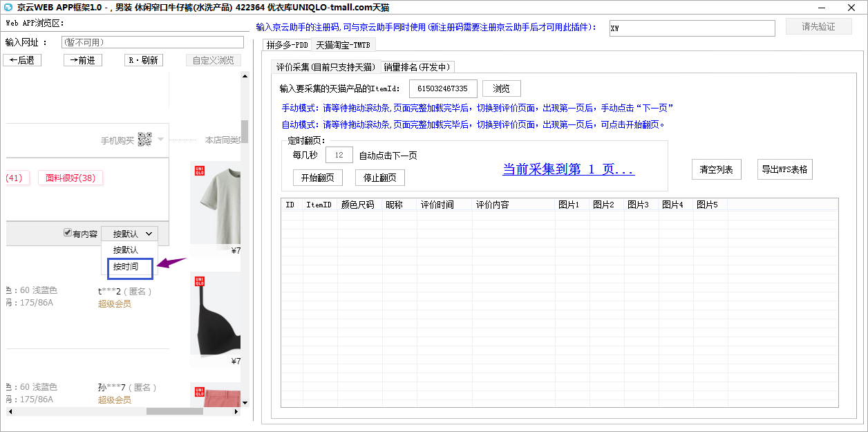Select 按时间 from the sort list
868x432 pixels.
tap(129, 267)
